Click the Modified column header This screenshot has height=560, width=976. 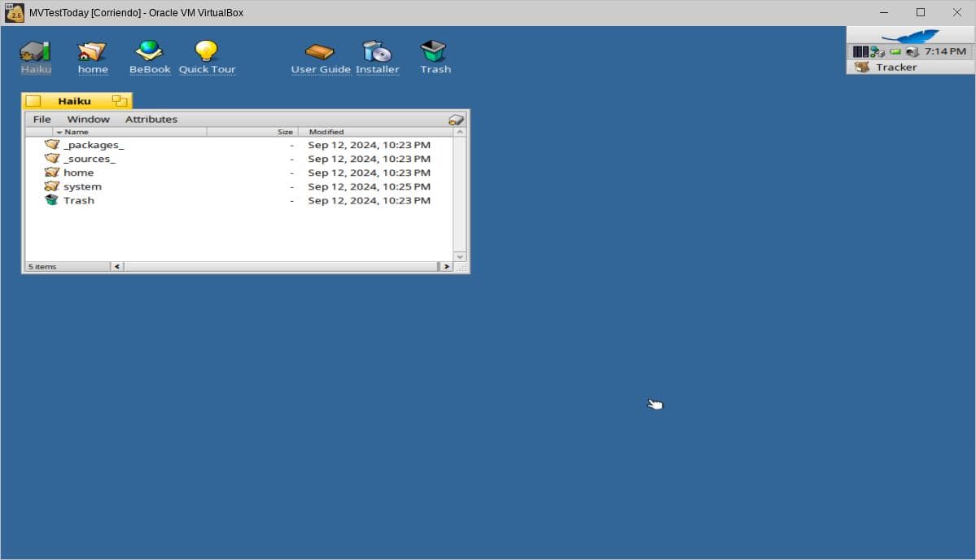pyautogui.click(x=326, y=132)
